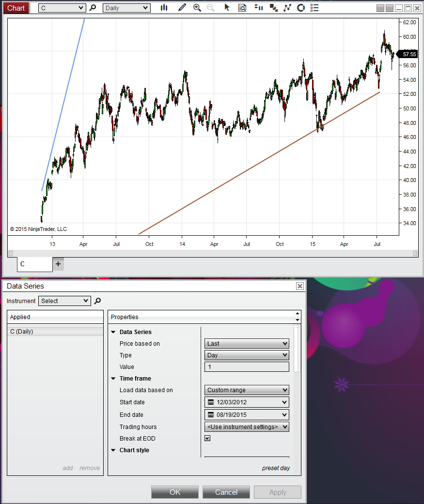Click the OK button
424x504 pixels.
point(175,492)
